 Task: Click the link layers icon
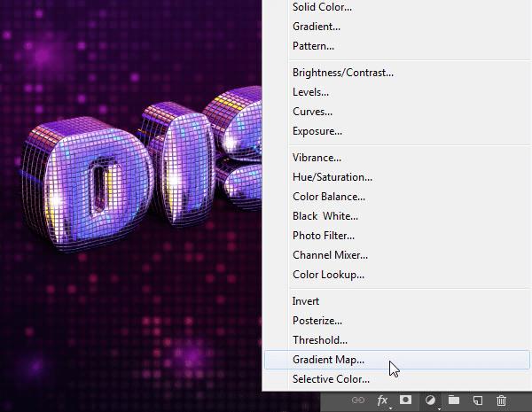[x=358, y=400]
